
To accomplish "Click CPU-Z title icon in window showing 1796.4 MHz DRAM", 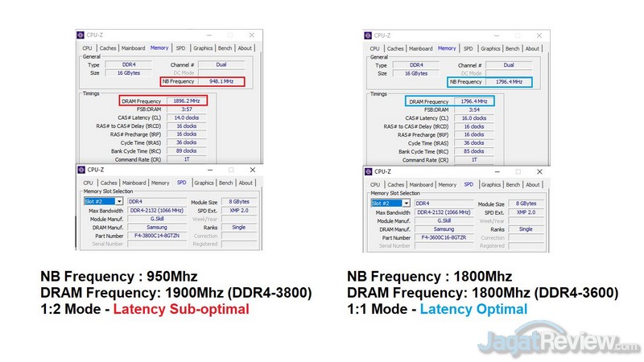I will [x=368, y=35].
